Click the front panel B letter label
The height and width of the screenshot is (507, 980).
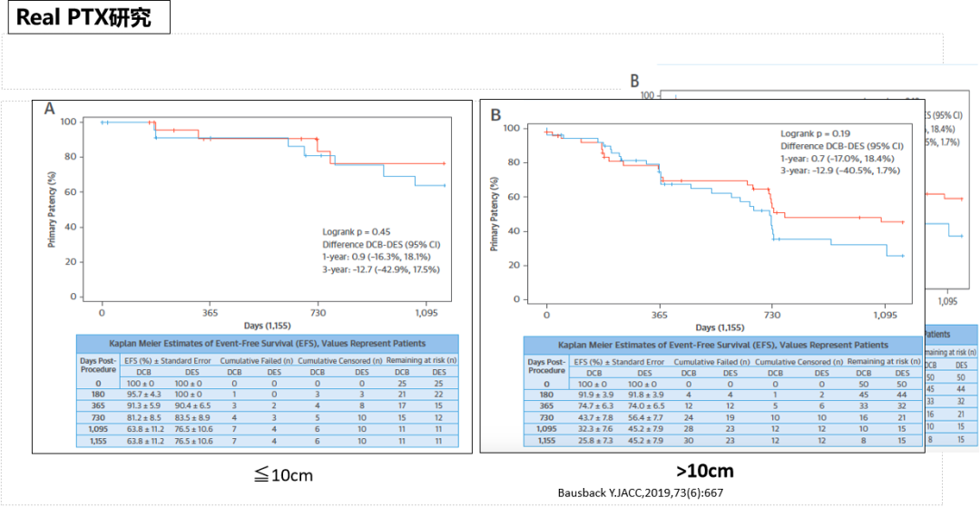click(x=495, y=115)
